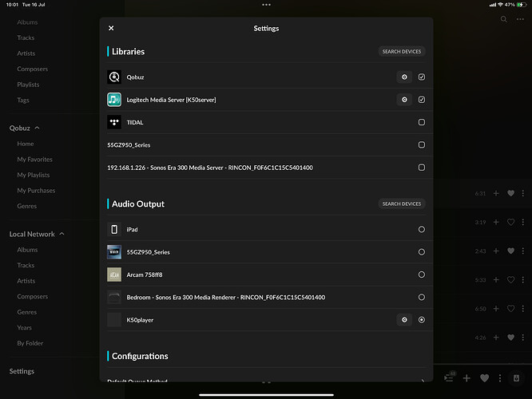
Task: Open Logitech Media Server settings gear
Action: (x=404, y=100)
